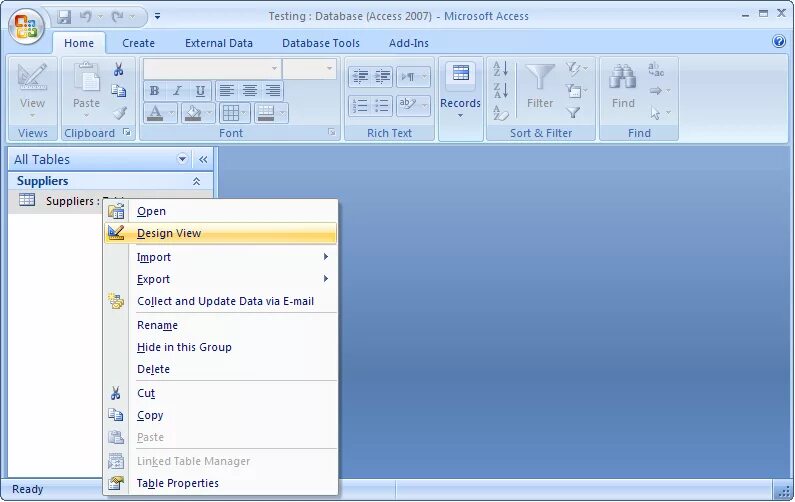Open the Export submenu
The width and height of the screenshot is (795, 502).
pyautogui.click(x=221, y=279)
